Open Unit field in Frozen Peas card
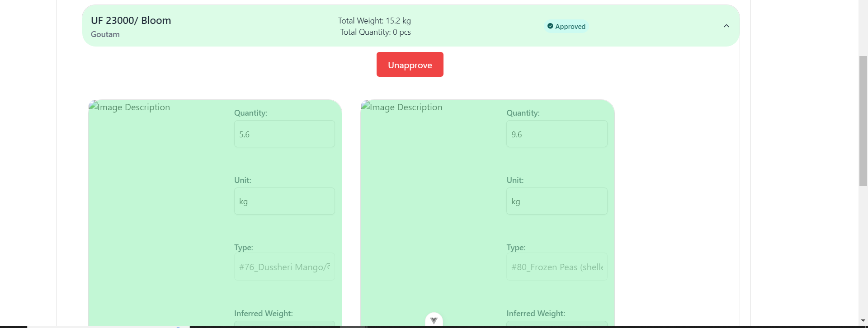 coord(557,201)
